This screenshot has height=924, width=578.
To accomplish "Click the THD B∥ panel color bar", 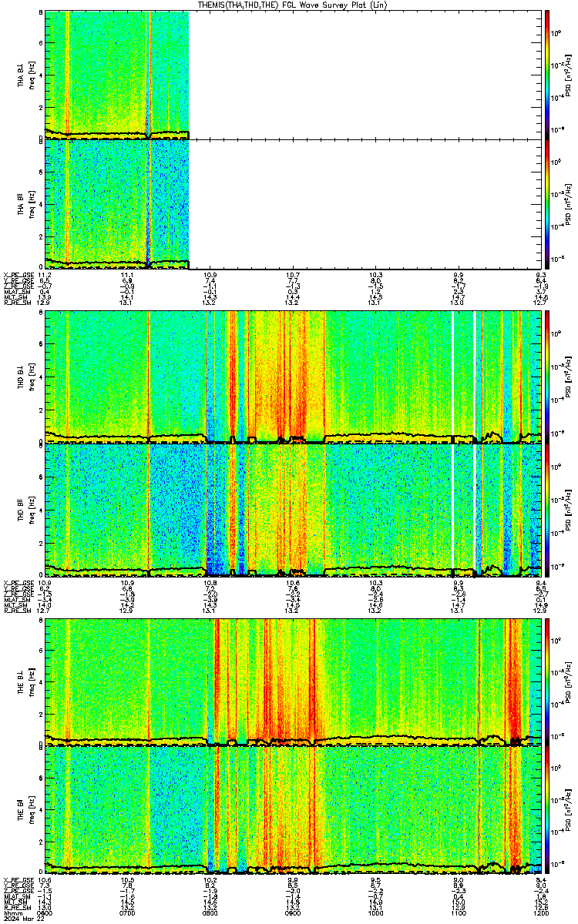I will 547,509.
